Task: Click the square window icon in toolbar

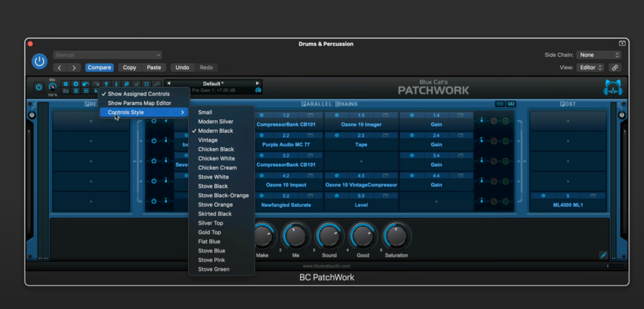Action: [x=147, y=84]
